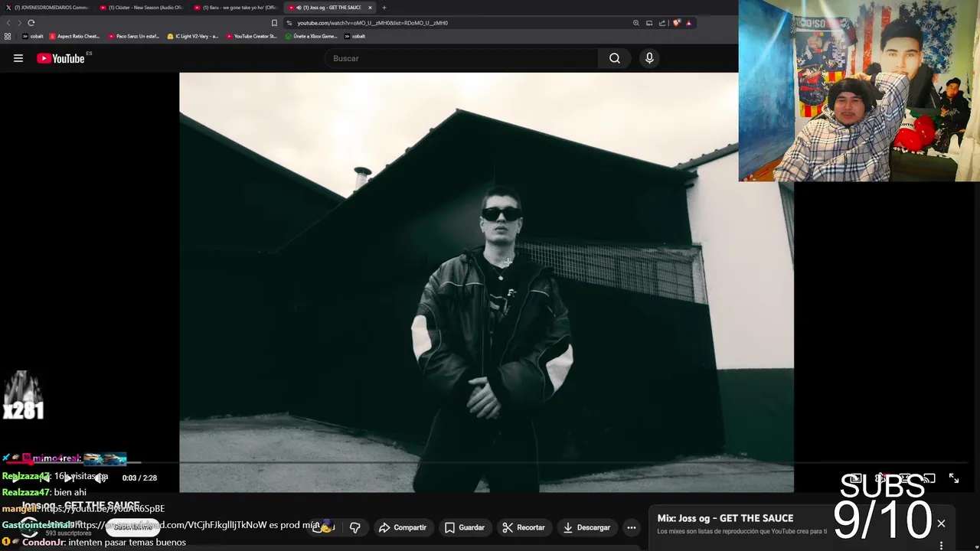
Task: Click the webcam overlay thumbnail
Action: click(x=859, y=90)
